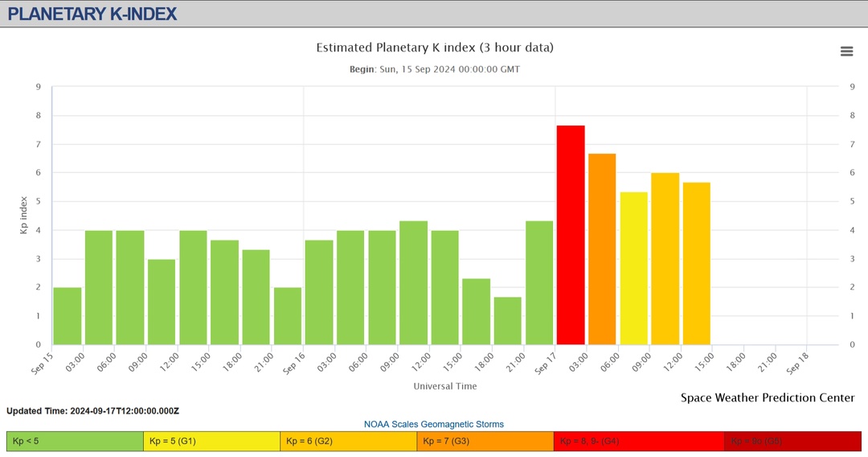Click the 'Sep 18' x-axis date label
The width and height of the screenshot is (868, 457).
(x=797, y=364)
